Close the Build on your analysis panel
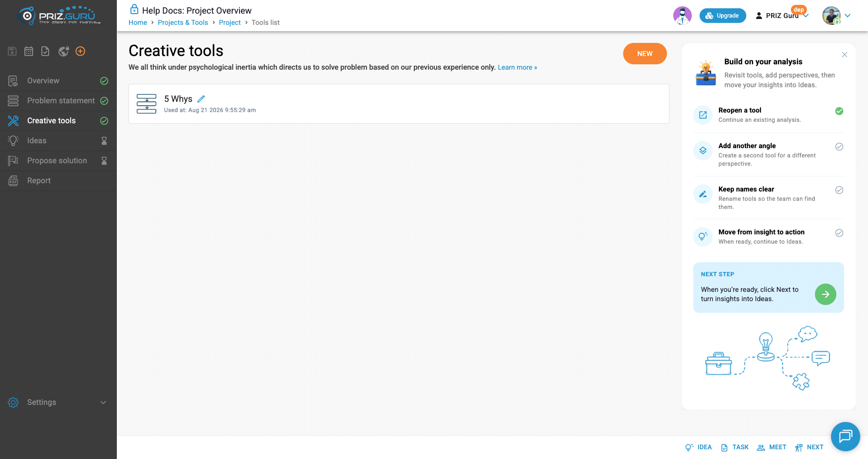Viewport: 868px width, 459px height. 845,55
